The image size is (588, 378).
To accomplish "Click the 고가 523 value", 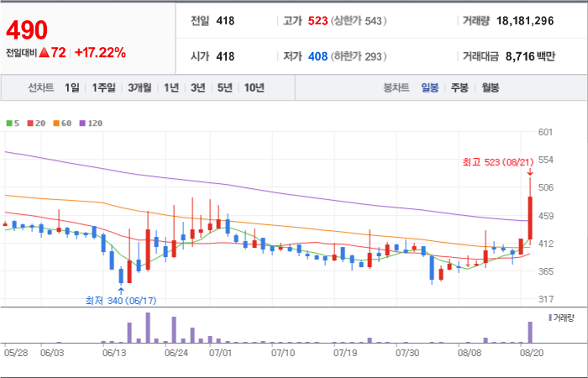I will click(318, 21).
